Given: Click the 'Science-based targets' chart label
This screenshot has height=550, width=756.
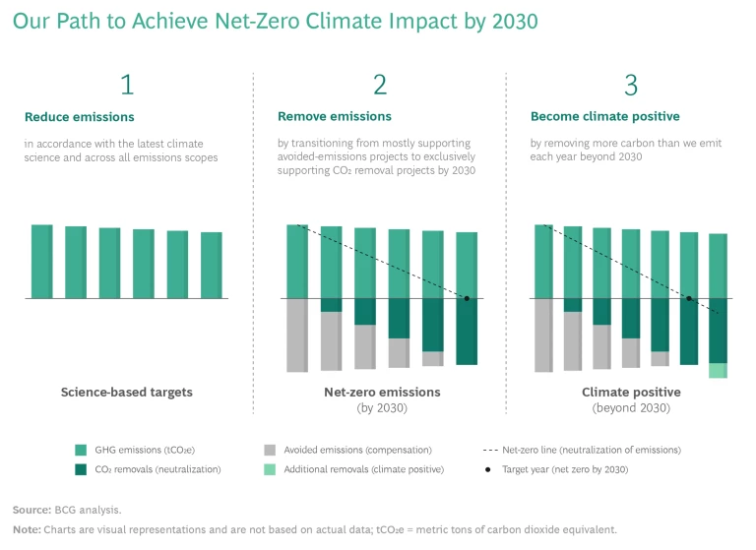Looking at the screenshot, I should pos(126,392).
